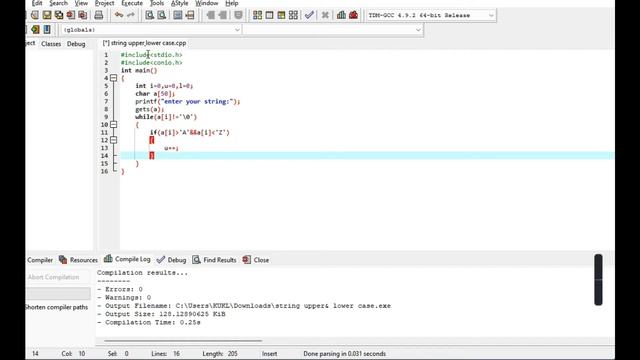Click the Close file toolbar icon
The height and width of the screenshot is (360, 640).
click(71, 15)
